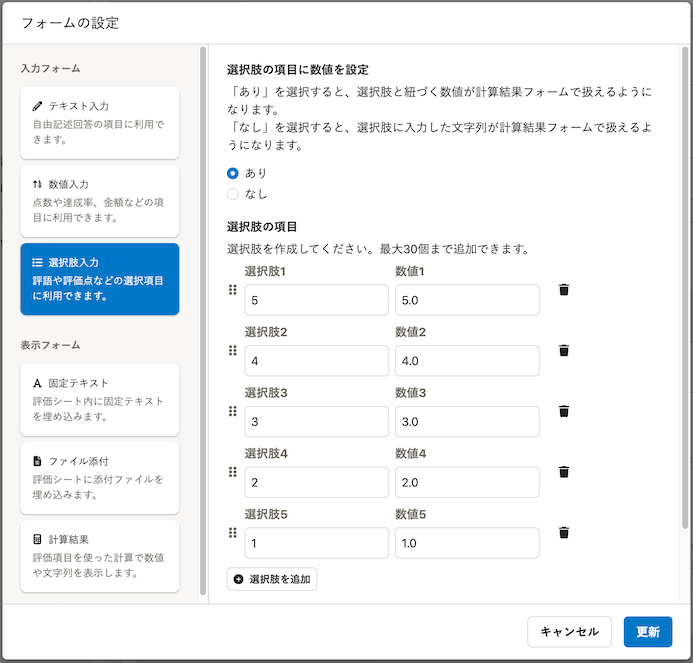Focus the 数値2 field showing 4.0
Viewport: 693px width, 663px height.
(467, 361)
